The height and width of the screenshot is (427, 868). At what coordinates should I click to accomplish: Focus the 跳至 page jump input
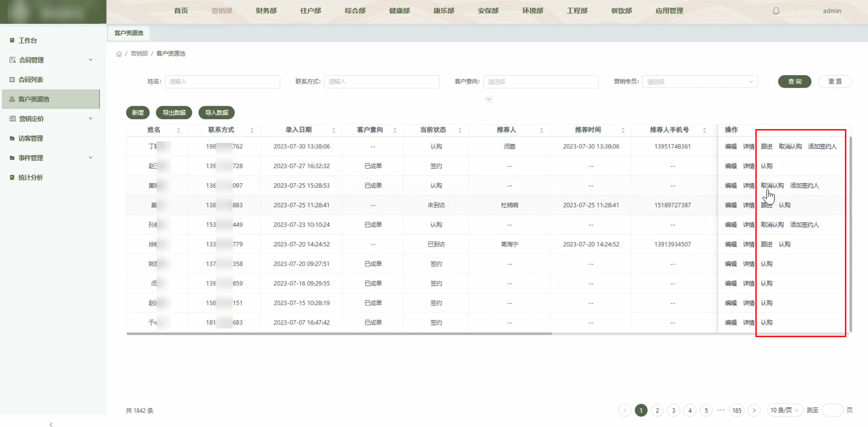point(832,410)
